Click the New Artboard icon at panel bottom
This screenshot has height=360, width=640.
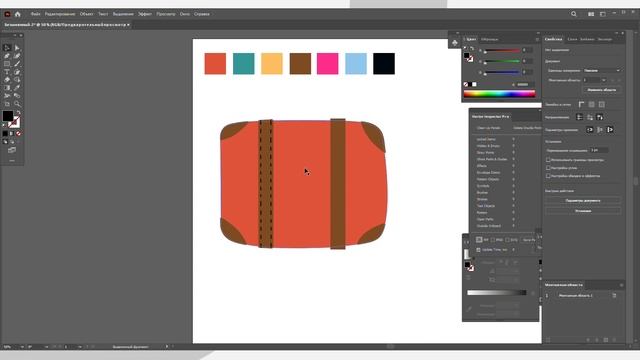click(606, 340)
